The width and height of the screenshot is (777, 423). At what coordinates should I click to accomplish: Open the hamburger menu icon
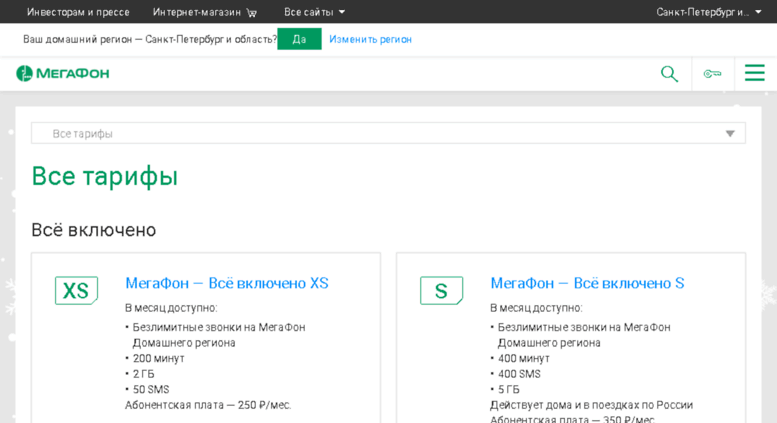pyautogui.click(x=755, y=73)
